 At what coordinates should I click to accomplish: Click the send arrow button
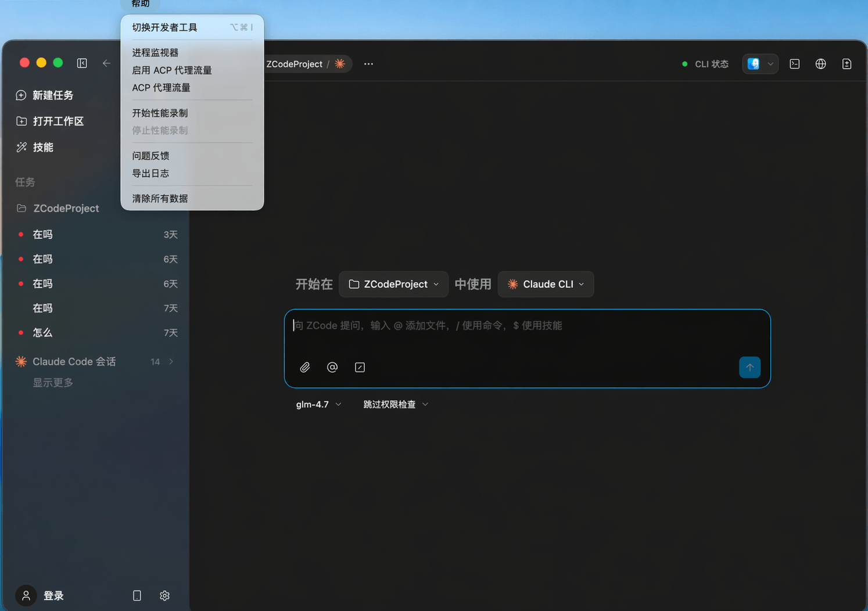[749, 367]
